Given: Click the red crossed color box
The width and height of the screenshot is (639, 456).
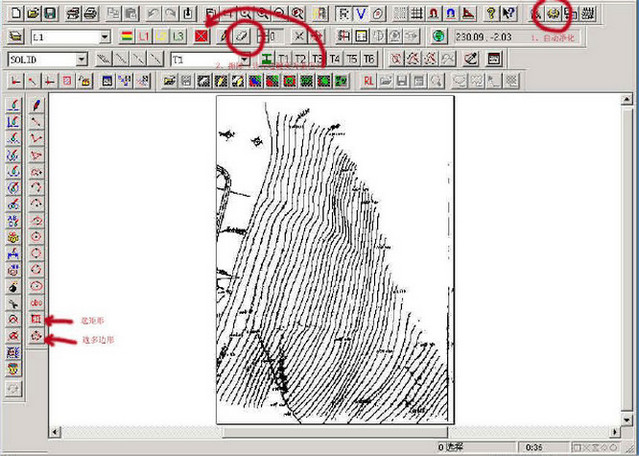Looking at the screenshot, I should click(x=201, y=37).
